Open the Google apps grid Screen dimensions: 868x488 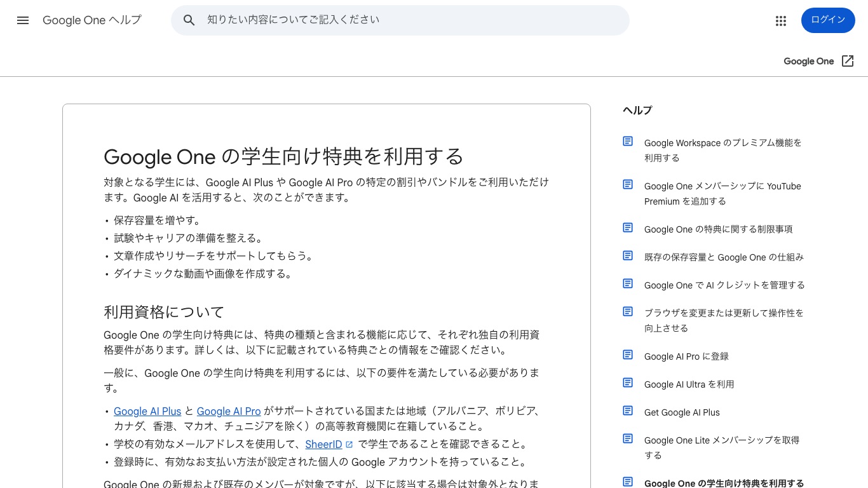point(781,21)
